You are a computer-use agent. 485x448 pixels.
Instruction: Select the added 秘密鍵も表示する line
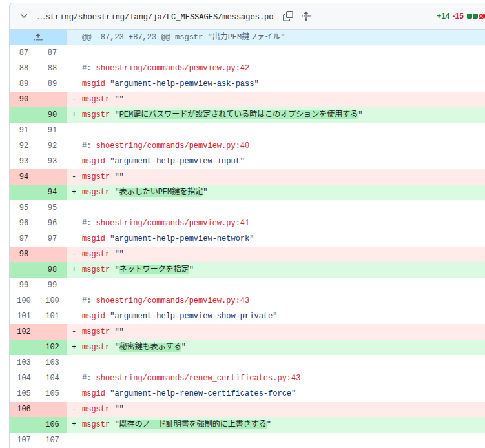134,347
